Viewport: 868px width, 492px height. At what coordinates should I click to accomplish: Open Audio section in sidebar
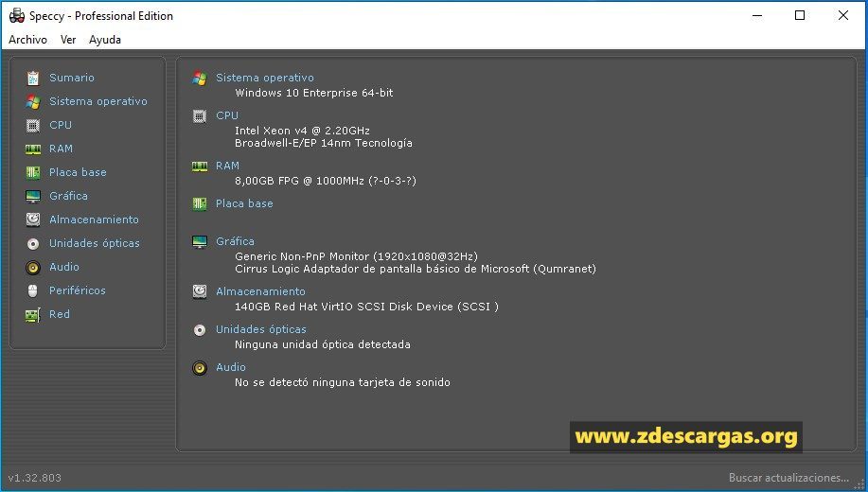click(x=64, y=267)
